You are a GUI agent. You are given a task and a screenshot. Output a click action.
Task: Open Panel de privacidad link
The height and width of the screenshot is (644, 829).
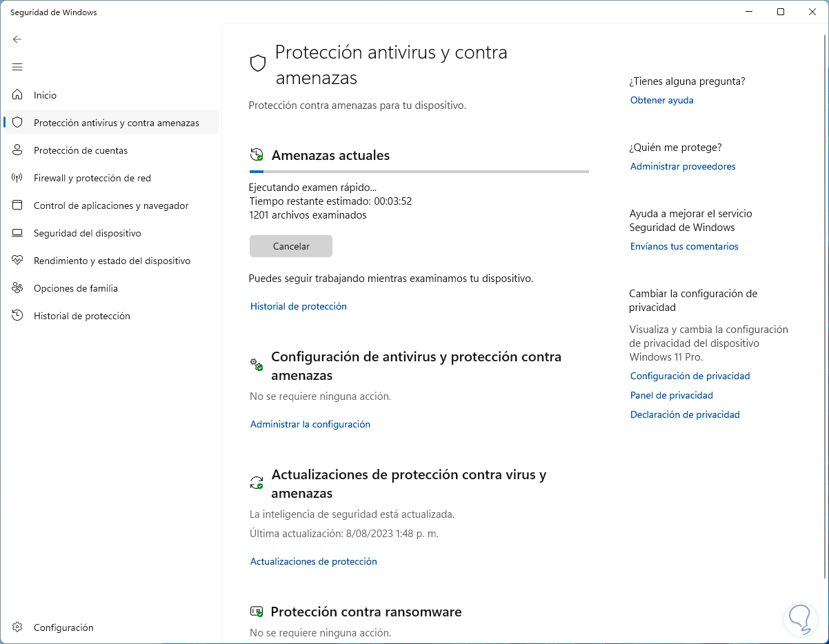coord(672,395)
